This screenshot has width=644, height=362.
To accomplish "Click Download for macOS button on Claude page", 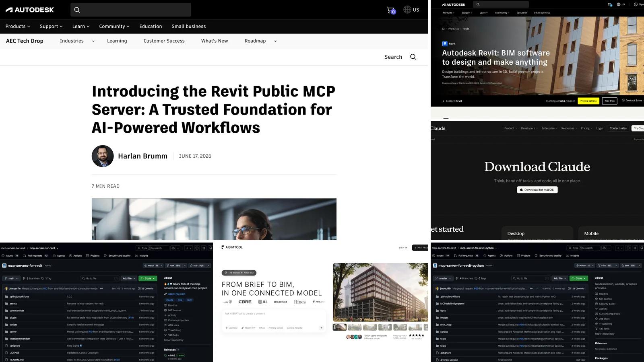I will click(x=537, y=190).
